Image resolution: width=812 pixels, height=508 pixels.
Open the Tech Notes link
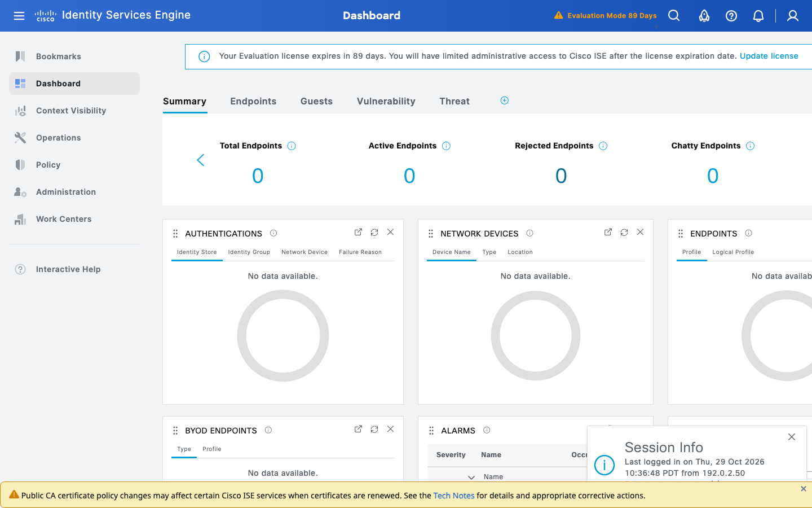[x=454, y=496]
